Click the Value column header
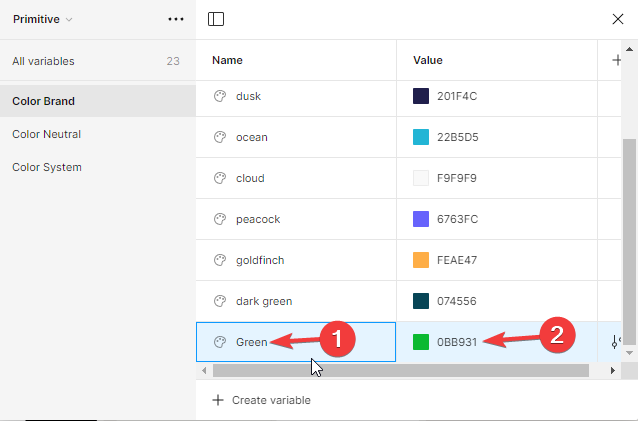 [x=428, y=60]
